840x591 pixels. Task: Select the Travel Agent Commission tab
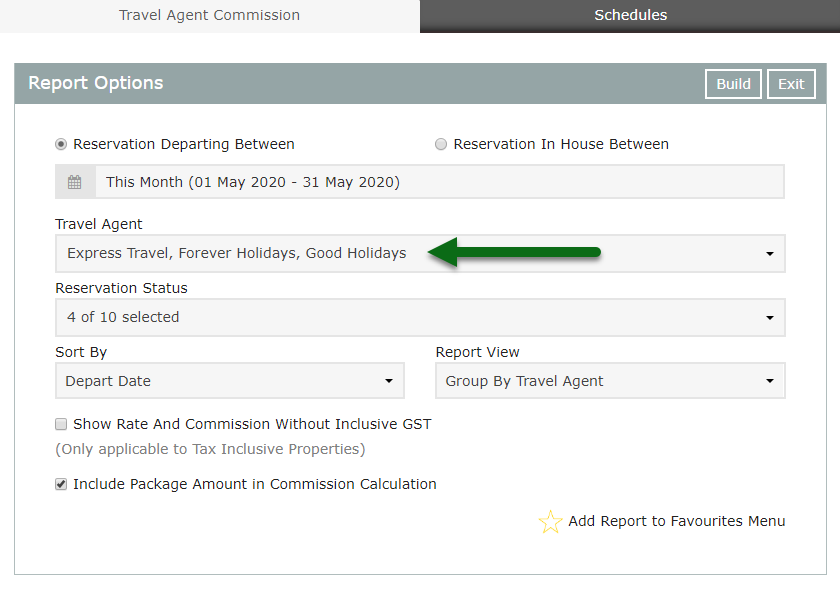[x=209, y=16]
